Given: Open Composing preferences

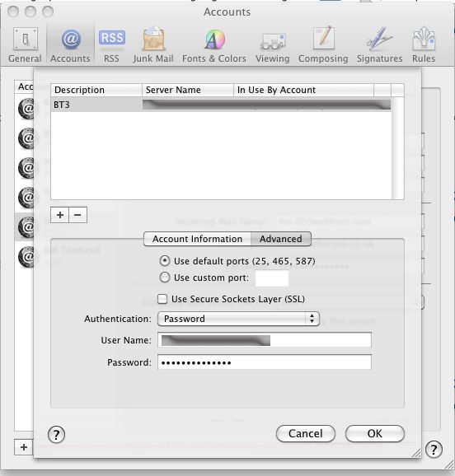Looking at the screenshot, I should 323,45.
